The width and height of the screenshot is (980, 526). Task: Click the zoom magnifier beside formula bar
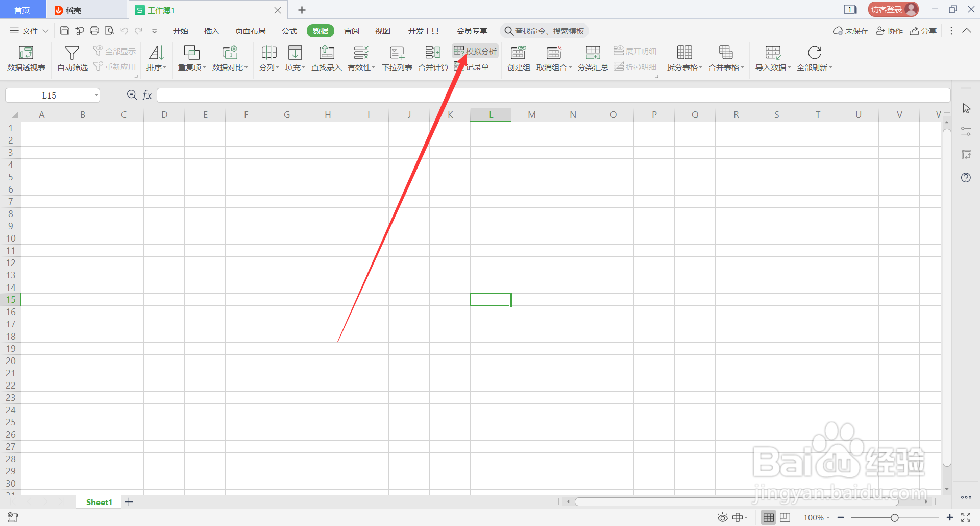[132, 95]
